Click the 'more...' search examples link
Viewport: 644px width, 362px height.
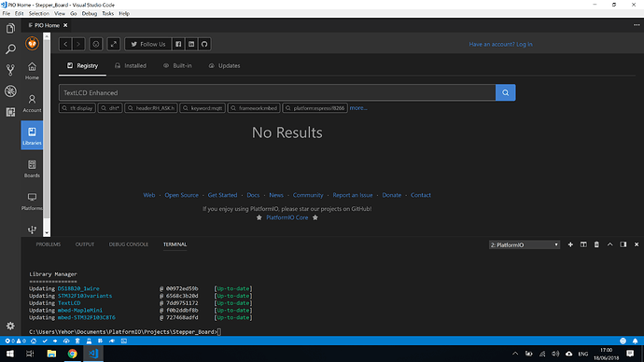(358, 108)
